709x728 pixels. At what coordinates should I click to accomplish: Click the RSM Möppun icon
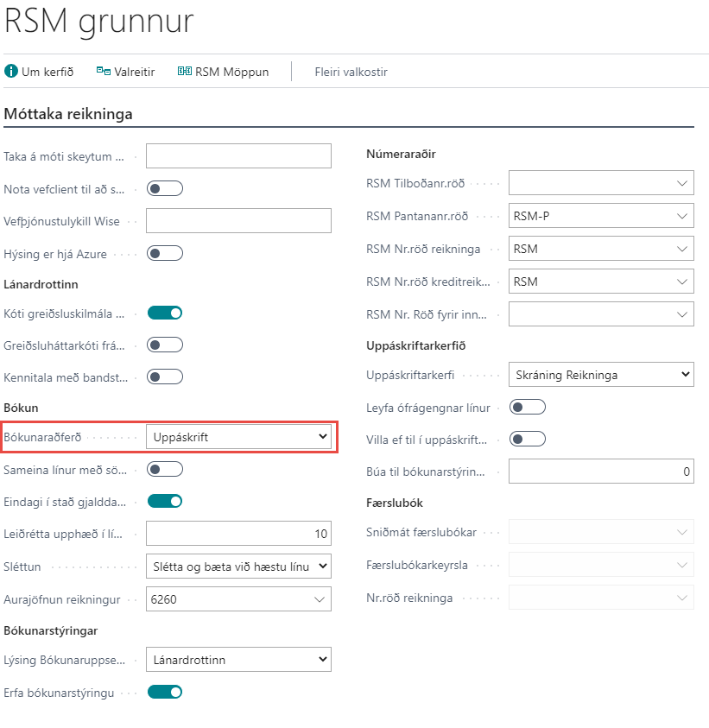[184, 72]
